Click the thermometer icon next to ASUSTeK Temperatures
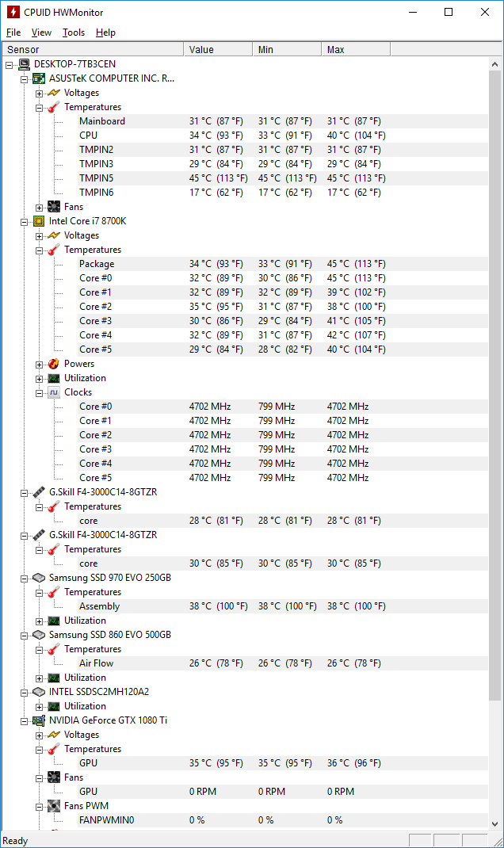504x848 pixels. pyautogui.click(x=54, y=107)
